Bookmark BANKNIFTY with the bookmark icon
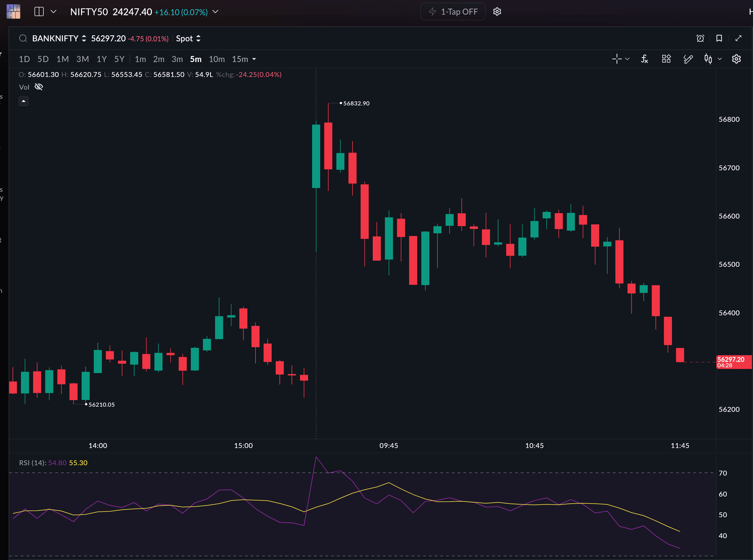 719,38
